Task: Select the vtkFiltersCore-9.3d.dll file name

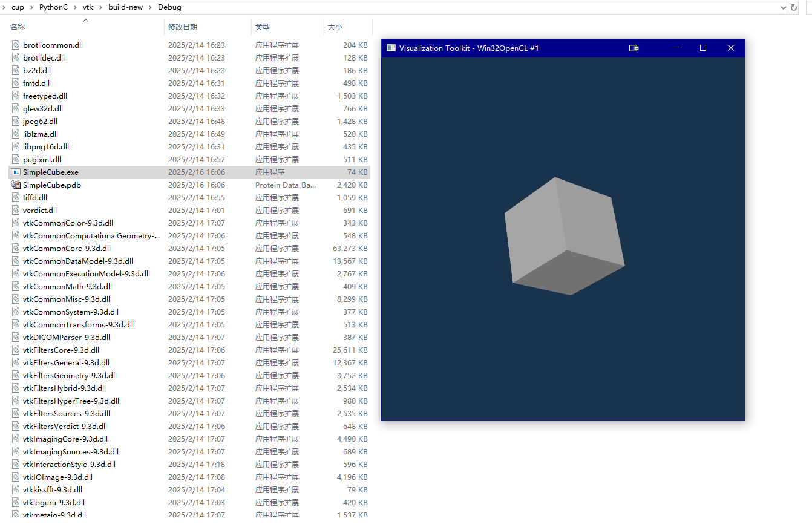Action: click(x=61, y=350)
